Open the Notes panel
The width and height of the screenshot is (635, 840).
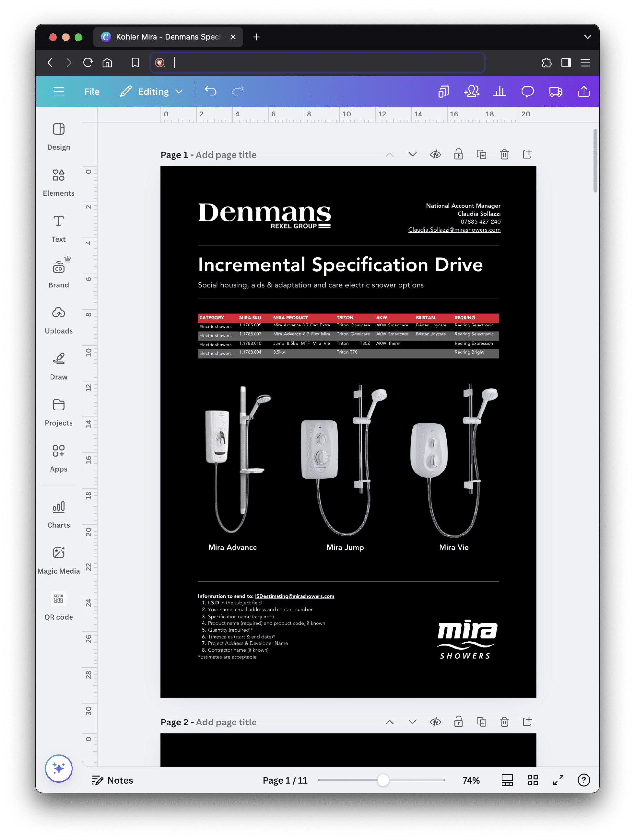click(x=113, y=780)
